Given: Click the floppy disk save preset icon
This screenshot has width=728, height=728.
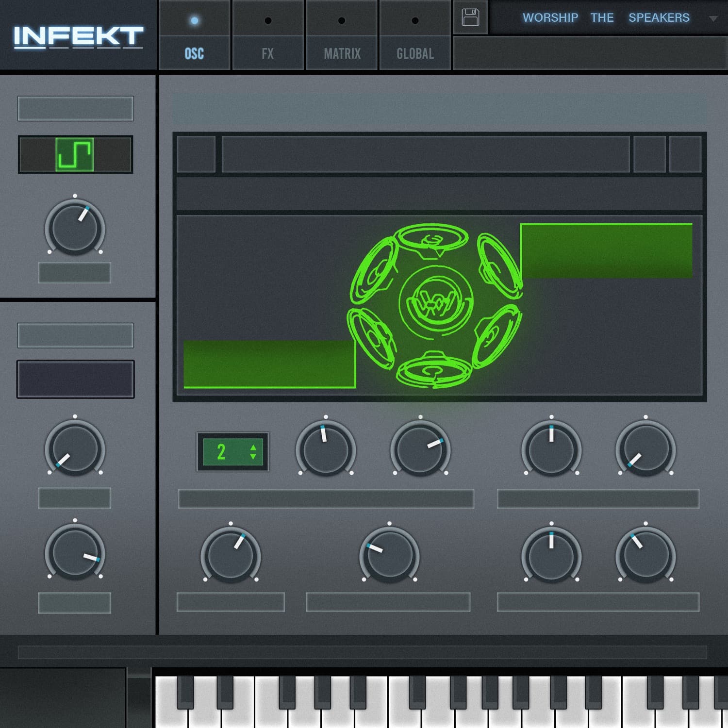Looking at the screenshot, I should 470,17.
